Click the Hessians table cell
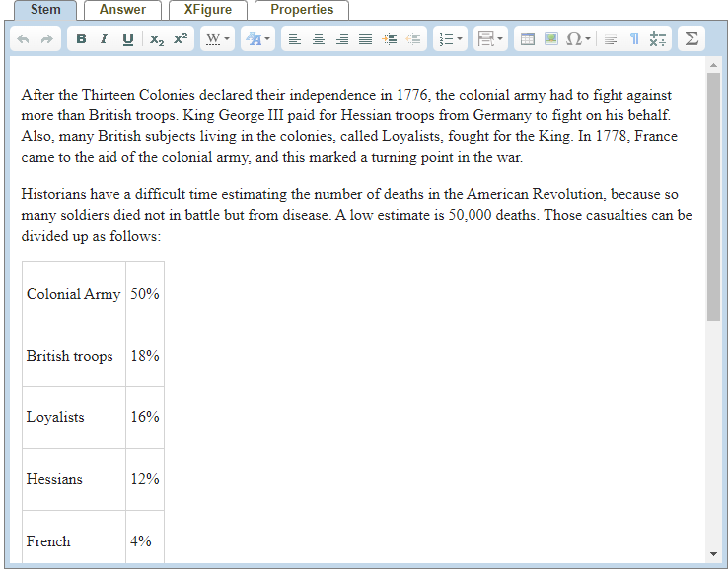The image size is (728, 576). pyautogui.click(x=74, y=479)
